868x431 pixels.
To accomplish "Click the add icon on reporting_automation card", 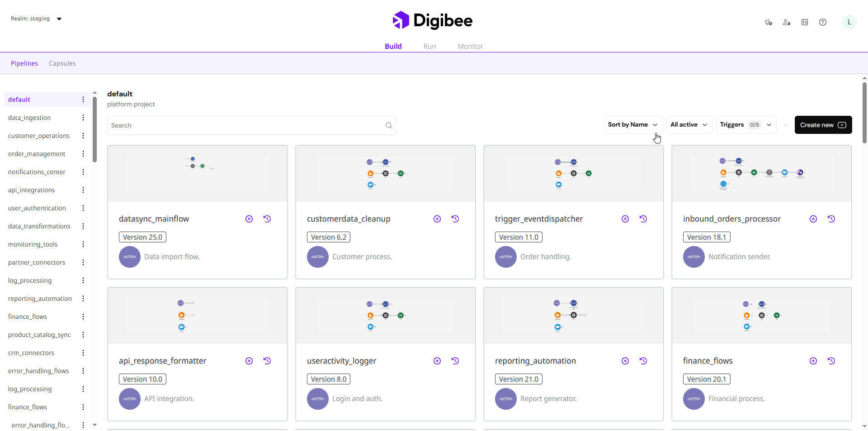I will 625,361.
